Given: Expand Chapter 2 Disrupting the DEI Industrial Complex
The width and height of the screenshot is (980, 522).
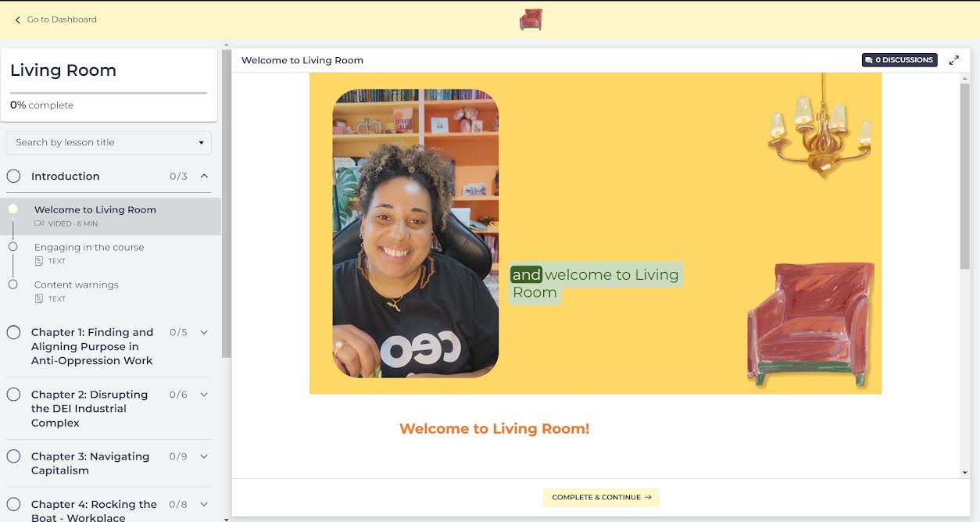Looking at the screenshot, I should point(204,395).
